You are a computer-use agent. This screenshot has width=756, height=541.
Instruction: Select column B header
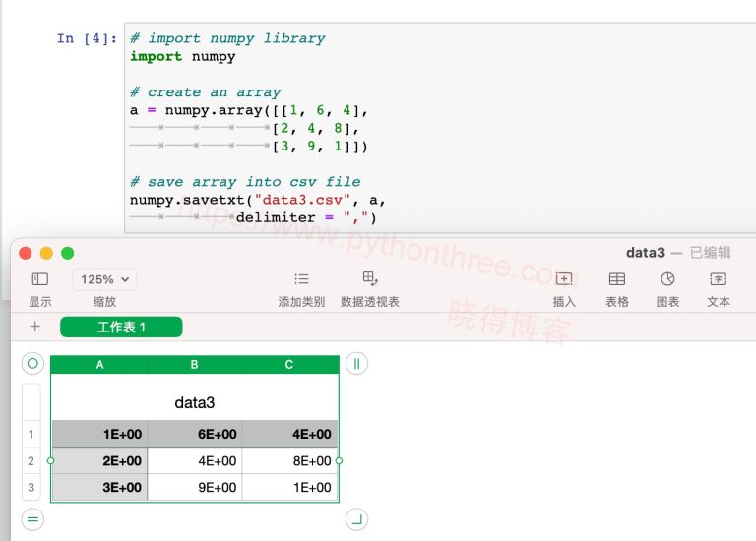coord(194,365)
